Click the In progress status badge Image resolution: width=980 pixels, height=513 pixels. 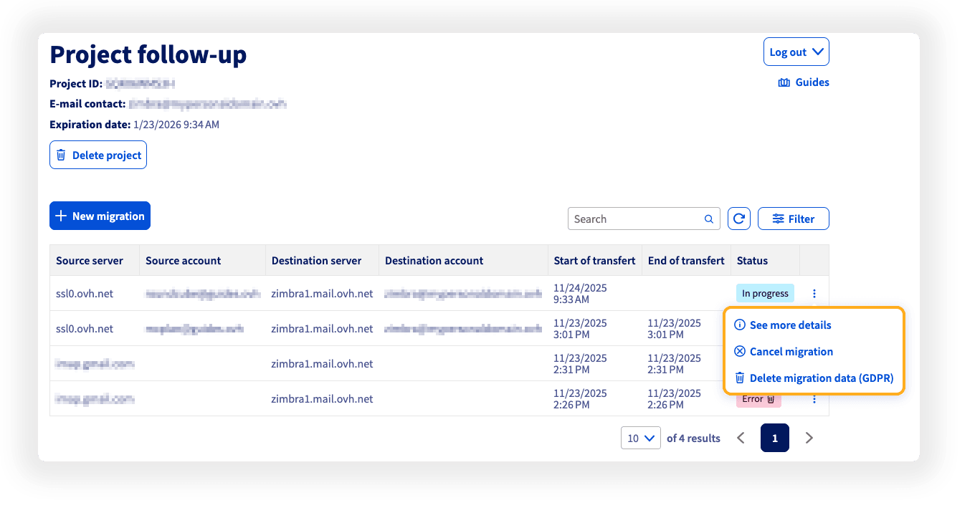click(x=765, y=293)
